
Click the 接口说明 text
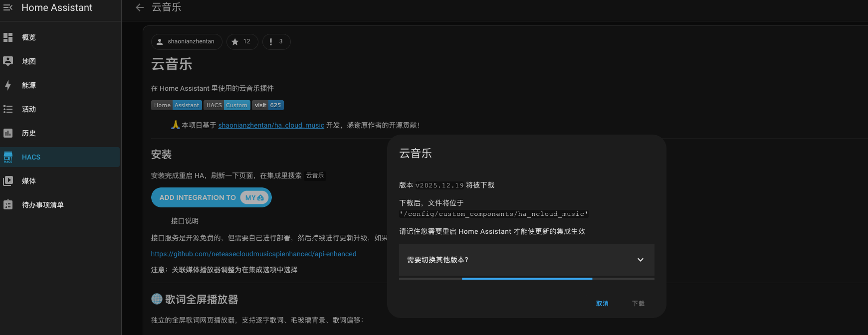[185, 221]
